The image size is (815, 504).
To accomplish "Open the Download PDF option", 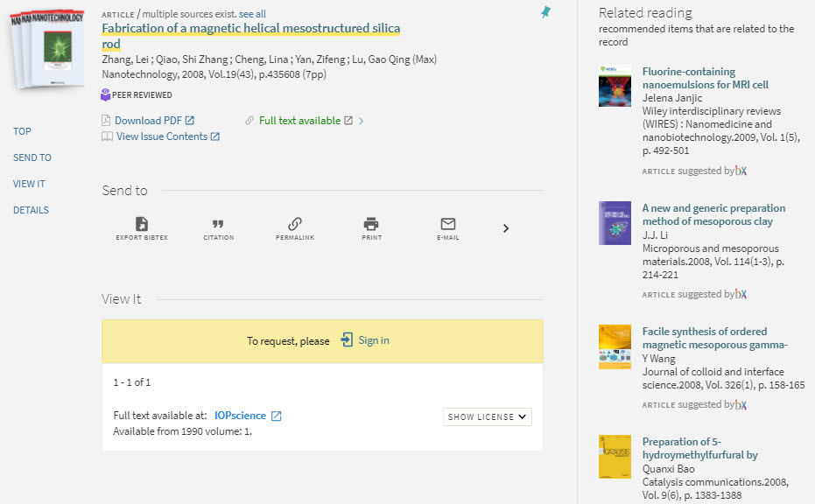I will tap(149, 120).
